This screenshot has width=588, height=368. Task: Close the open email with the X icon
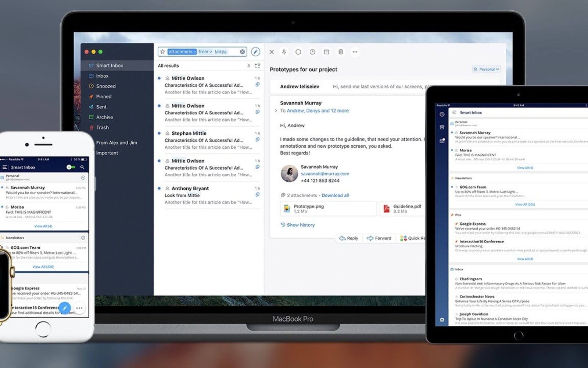[x=272, y=52]
